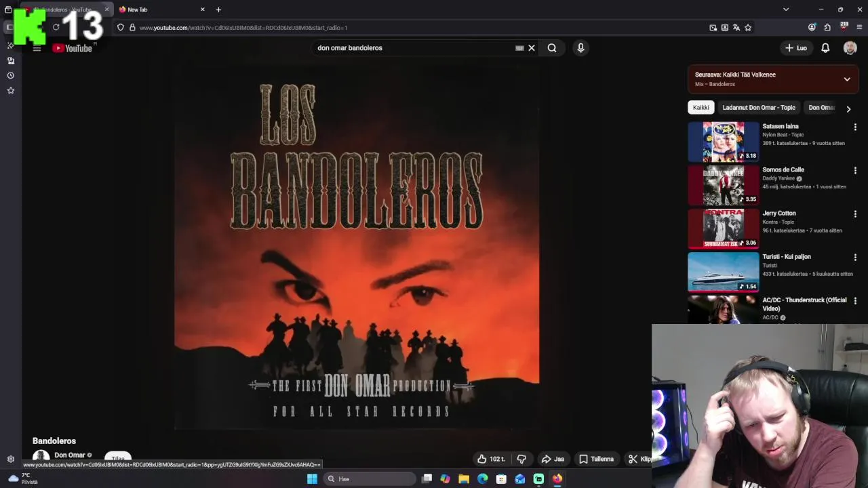Viewport: 868px width, 488px height.
Task: Open the AC/DC - Thunderstruck video title
Action: pyautogui.click(x=804, y=304)
